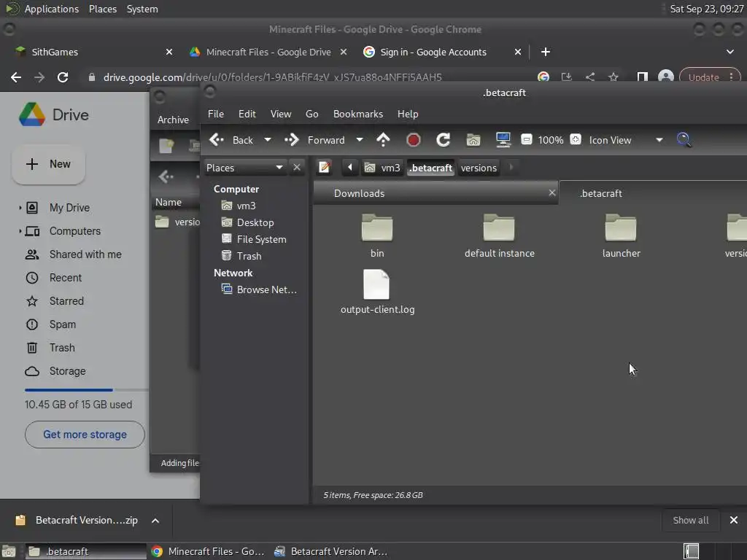Open the Icon View mode dropdown
This screenshot has width=747, height=560.
coord(626,140)
